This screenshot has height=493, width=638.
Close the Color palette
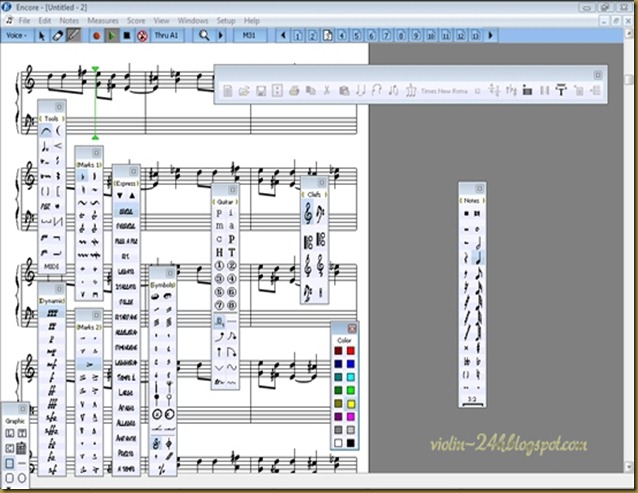pyautogui.click(x=352, y=328)
